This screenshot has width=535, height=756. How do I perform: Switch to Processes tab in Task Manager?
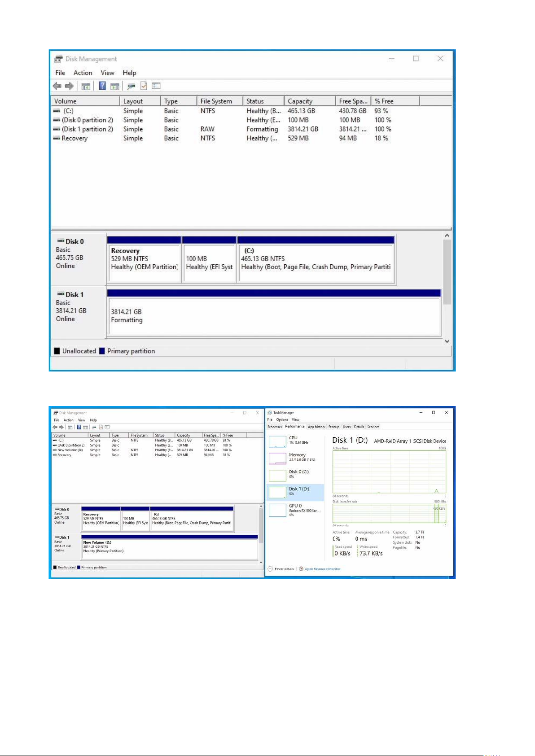[x=275, y=427]
